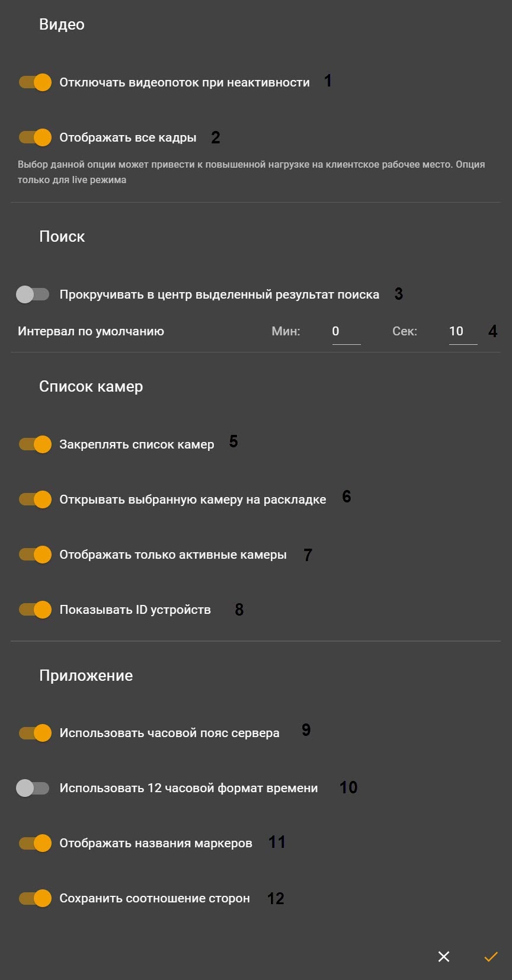This screenshot has width=512, height=980.
Task: Turn off 'Отображать названия маркеров' switch
Action: [x=35, y=843]
